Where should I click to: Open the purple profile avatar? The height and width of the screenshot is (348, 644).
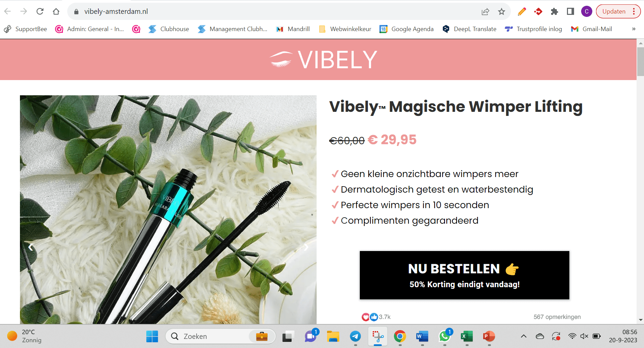click(587, 11)
